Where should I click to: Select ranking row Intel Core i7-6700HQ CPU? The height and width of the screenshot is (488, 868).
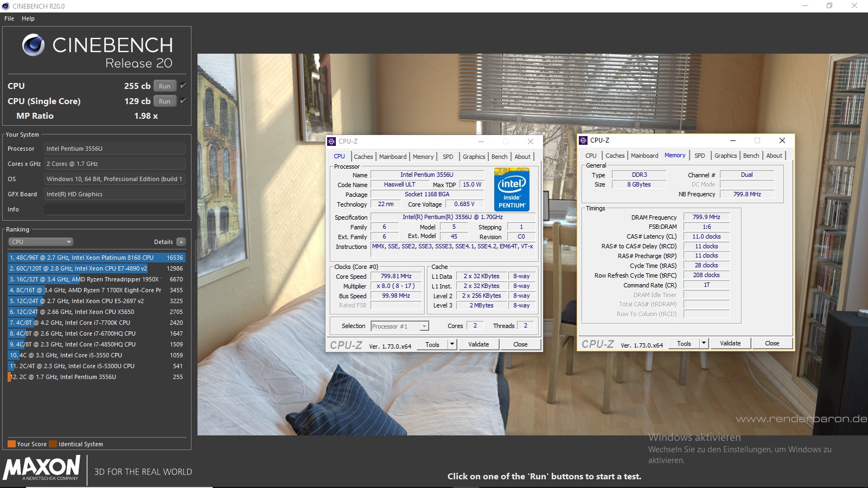97,333
